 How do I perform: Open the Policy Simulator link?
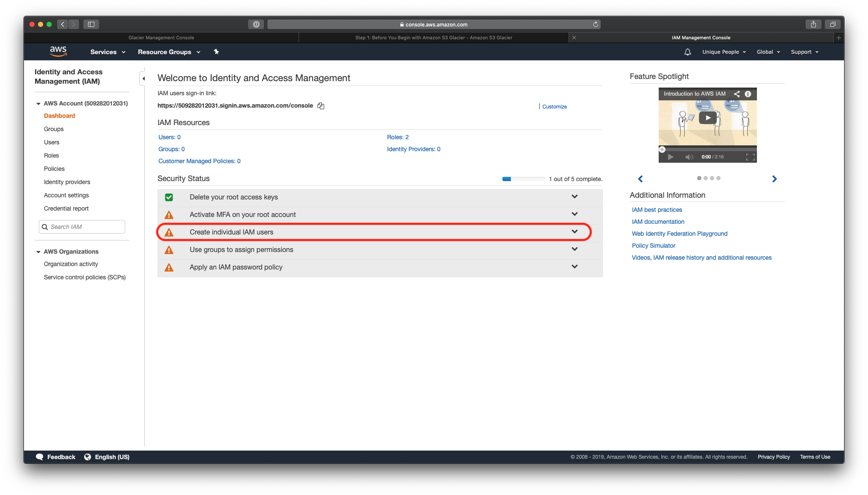pyautogui.click(x=654, y=246)
